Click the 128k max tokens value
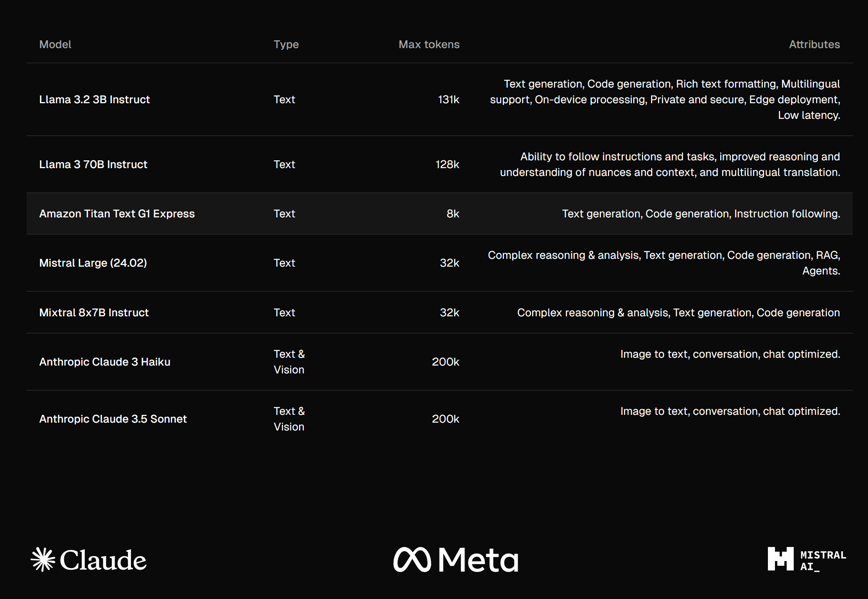Viewport: 868px width, 599px height. pos(447,164)
